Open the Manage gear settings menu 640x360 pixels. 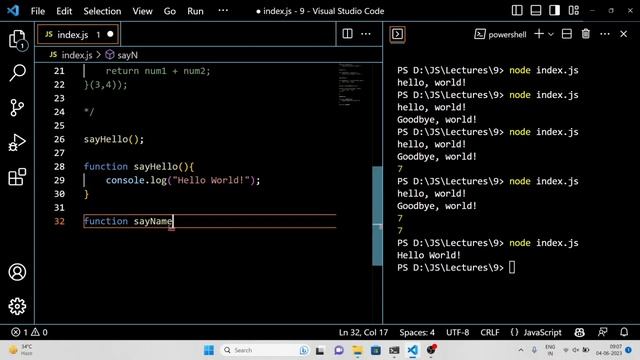tap(17, 306)
